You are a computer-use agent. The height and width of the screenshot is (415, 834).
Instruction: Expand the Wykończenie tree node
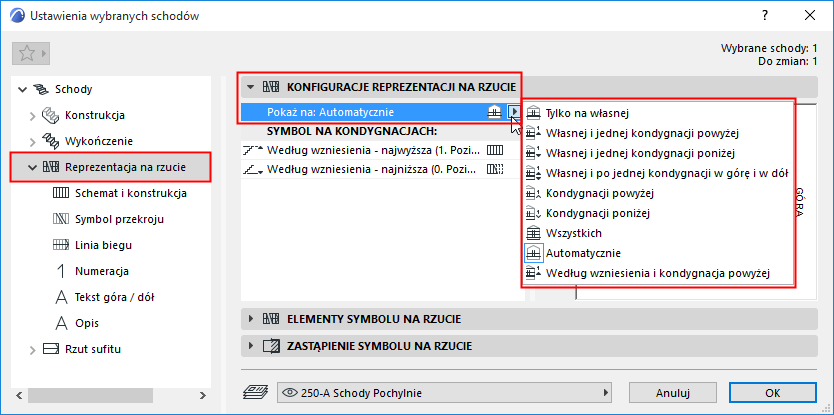pyautogui.click(x=32, y=141)
